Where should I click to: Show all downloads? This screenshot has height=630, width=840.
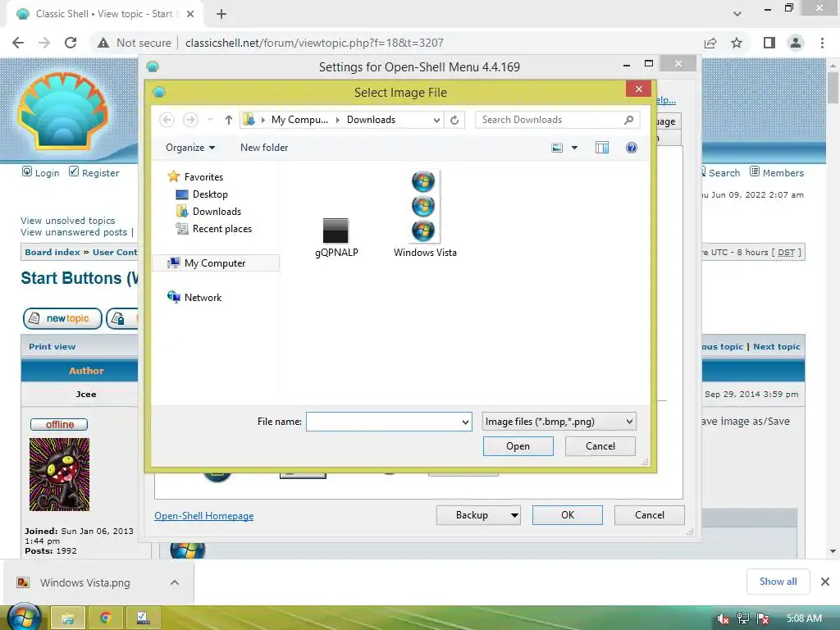click(x=778, y=582)
